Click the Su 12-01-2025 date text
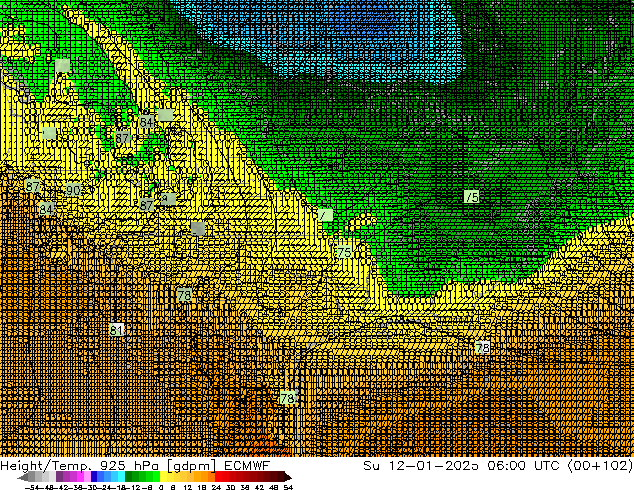634x490 pixels. pyautogui.click(x=421, y=466)
